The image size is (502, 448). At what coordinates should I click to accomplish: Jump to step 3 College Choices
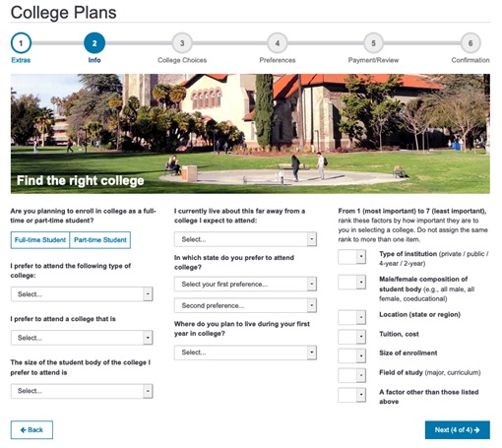(x=182, y=43)
